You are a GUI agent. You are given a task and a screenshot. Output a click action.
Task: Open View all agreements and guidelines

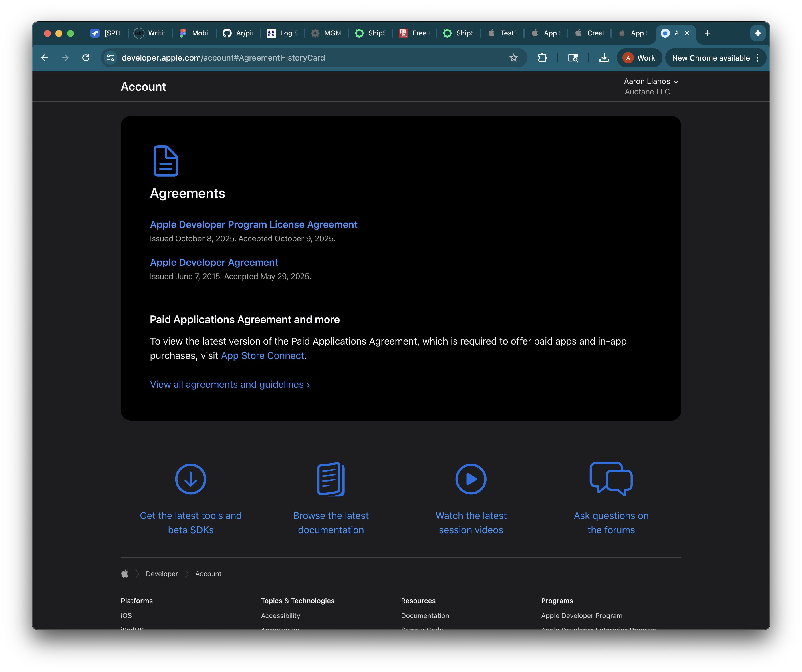(x=229, y=385)
